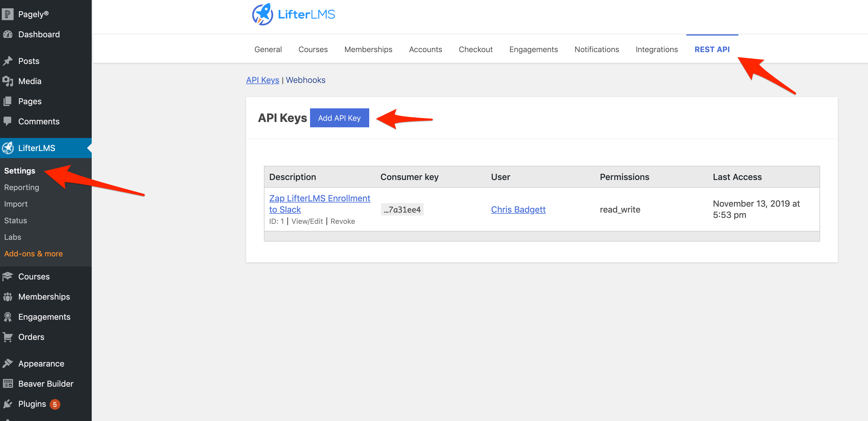Click the Plugins plug icon
Image resolution: width=868 pixels, height=421 pixels.
click(x=7, y=404)
